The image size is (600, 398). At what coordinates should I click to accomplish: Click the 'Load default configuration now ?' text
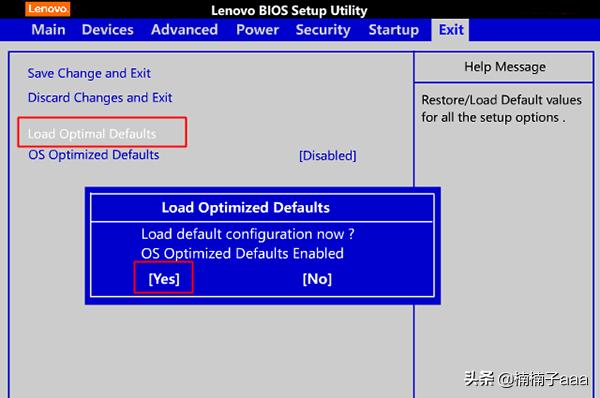click(x=248, y=234)
